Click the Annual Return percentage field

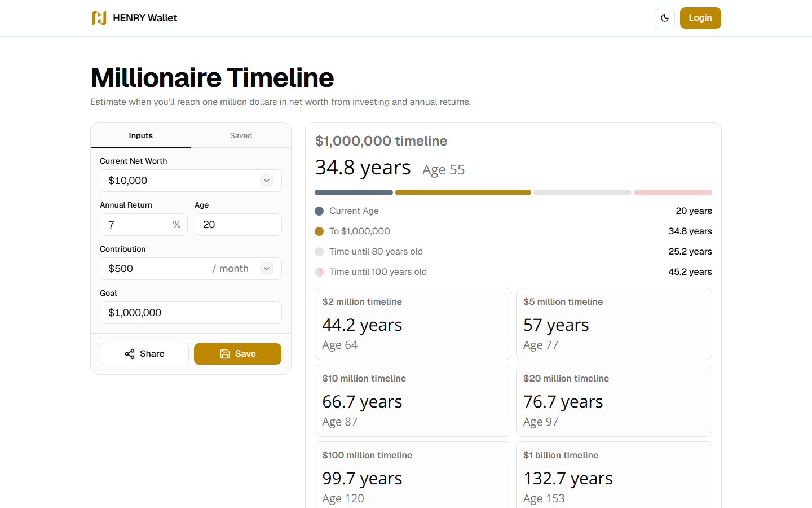(143, 225)
